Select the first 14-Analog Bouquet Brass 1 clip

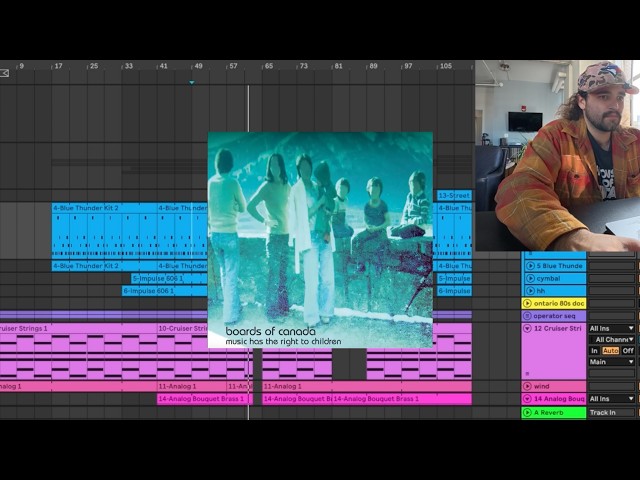[203, 399]
